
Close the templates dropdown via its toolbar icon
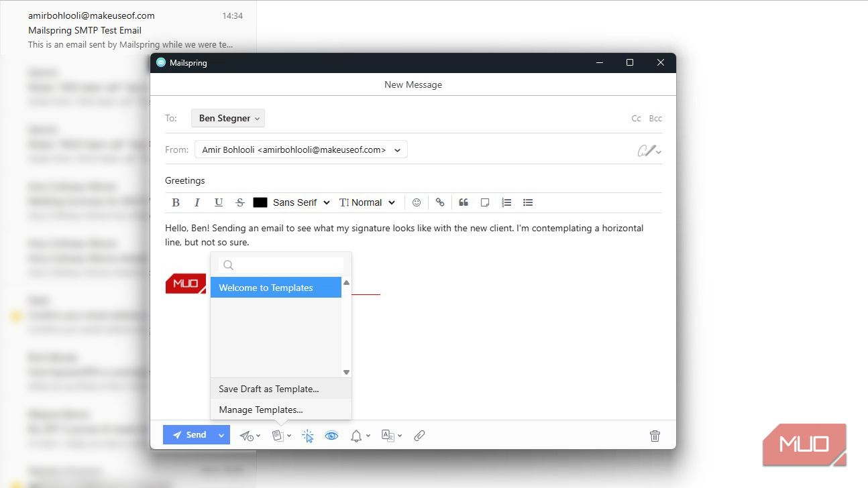tap(281, 436)
